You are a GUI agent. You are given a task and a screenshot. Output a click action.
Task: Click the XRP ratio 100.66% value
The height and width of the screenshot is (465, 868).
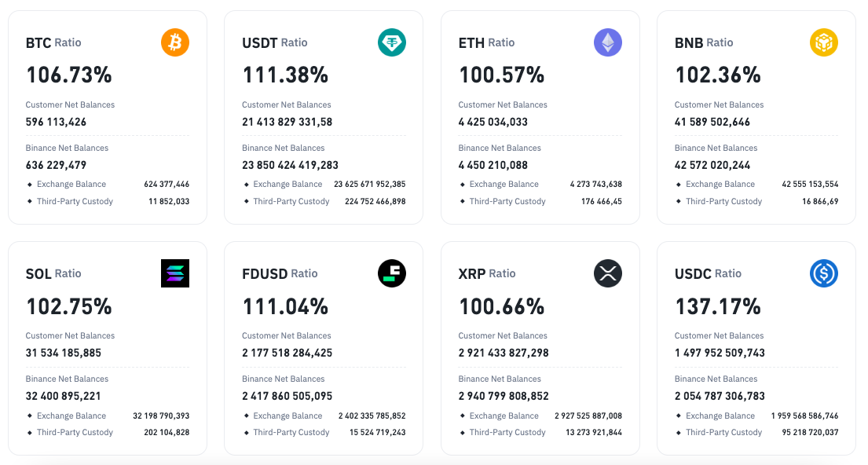coord(502,306)
